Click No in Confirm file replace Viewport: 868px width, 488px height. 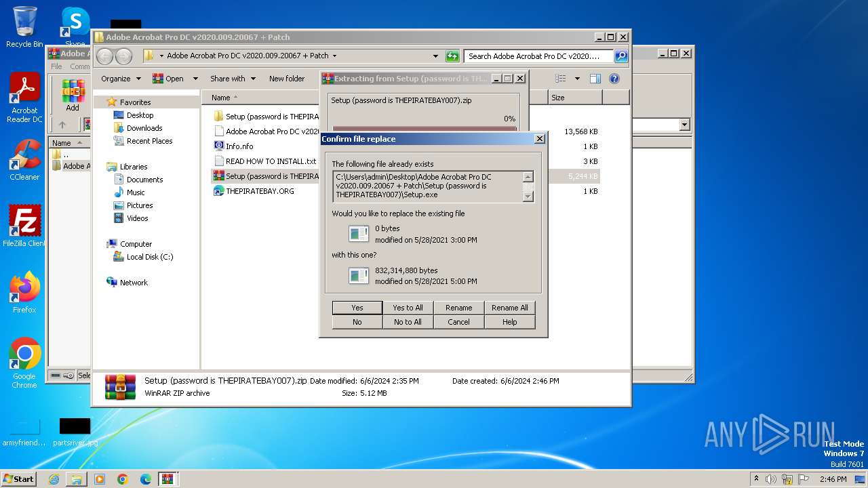point(357,322)
